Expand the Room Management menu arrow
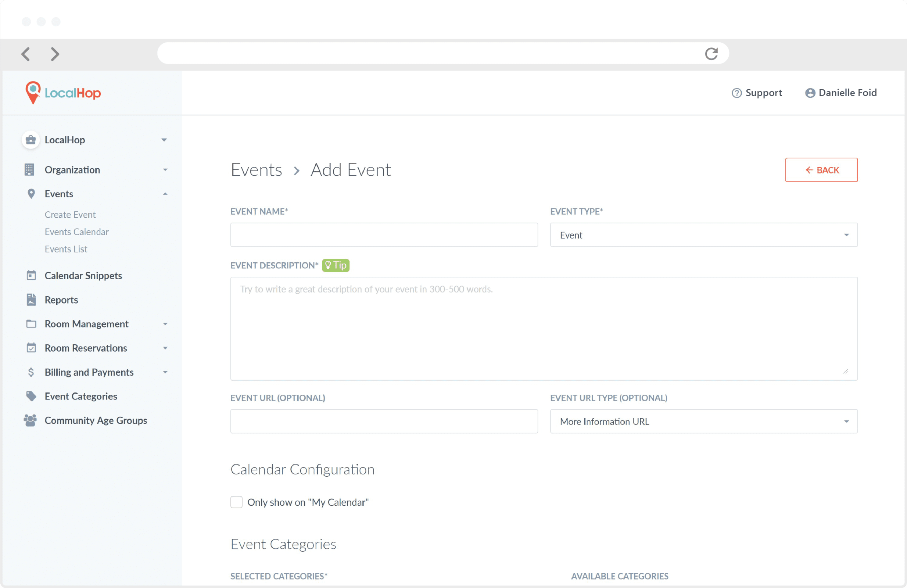Viewport: 907px width, 588px height. (x=165, y=324)
